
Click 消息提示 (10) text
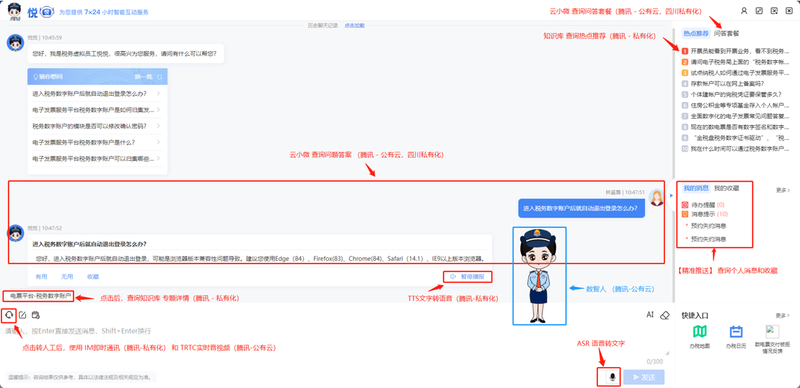click(x=710, y=214)
